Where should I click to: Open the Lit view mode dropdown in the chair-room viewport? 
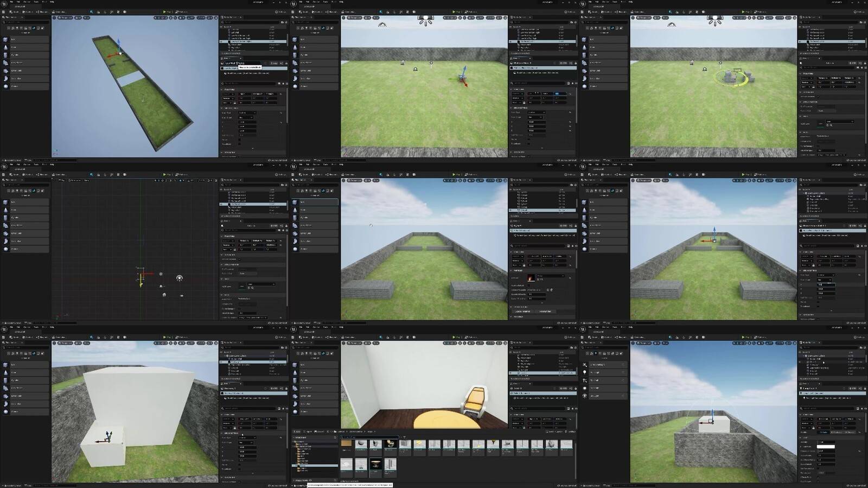pos(367,343)
